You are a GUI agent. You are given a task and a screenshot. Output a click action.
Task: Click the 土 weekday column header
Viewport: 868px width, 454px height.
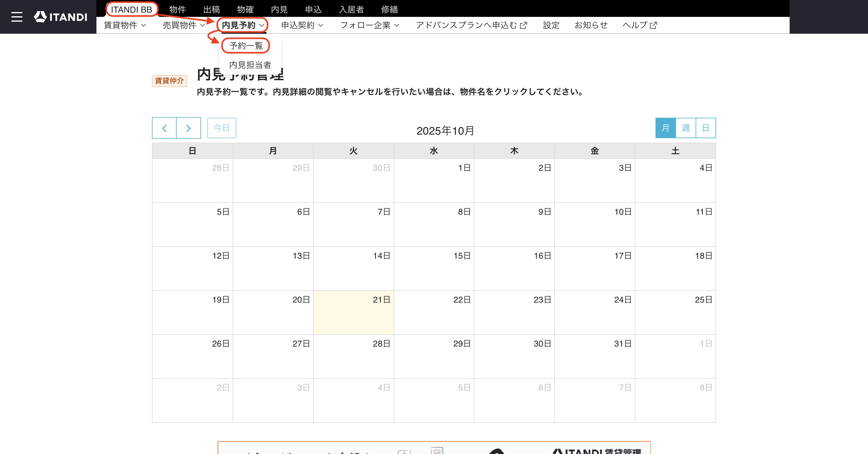point(675,151)
